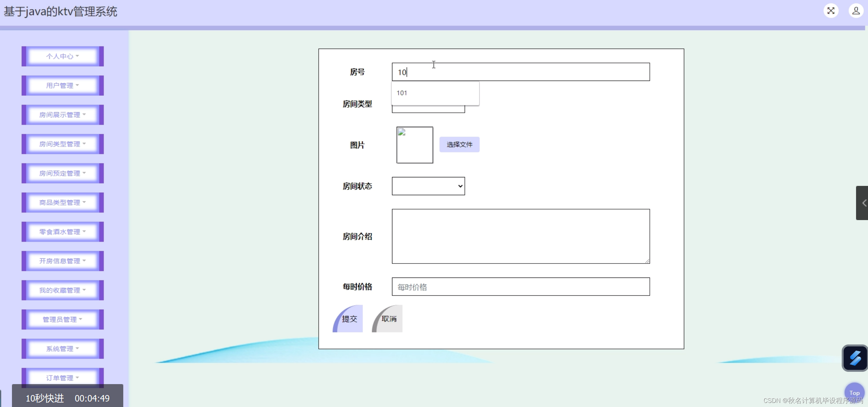Open the user profile icon
The width and height of the screenshot is (868, 407).
pyautogui.click(x=856, y=11)
